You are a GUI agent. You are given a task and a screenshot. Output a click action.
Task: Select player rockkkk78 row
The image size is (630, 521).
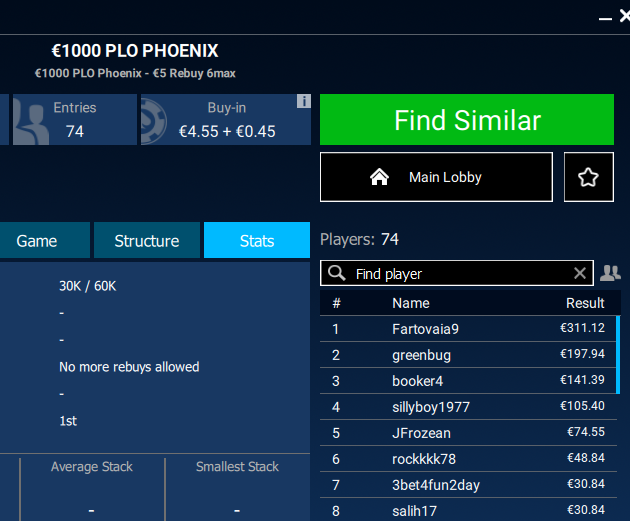point(468,458)
